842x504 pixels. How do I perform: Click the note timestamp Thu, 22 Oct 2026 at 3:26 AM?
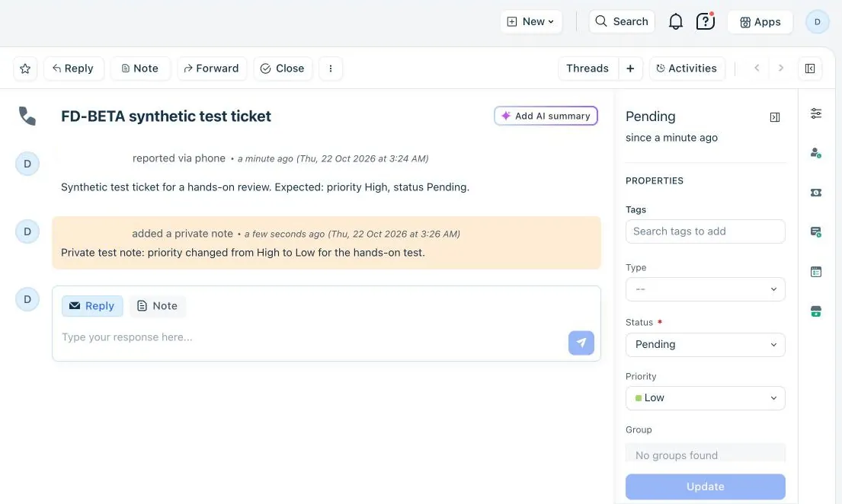(394, 234)
